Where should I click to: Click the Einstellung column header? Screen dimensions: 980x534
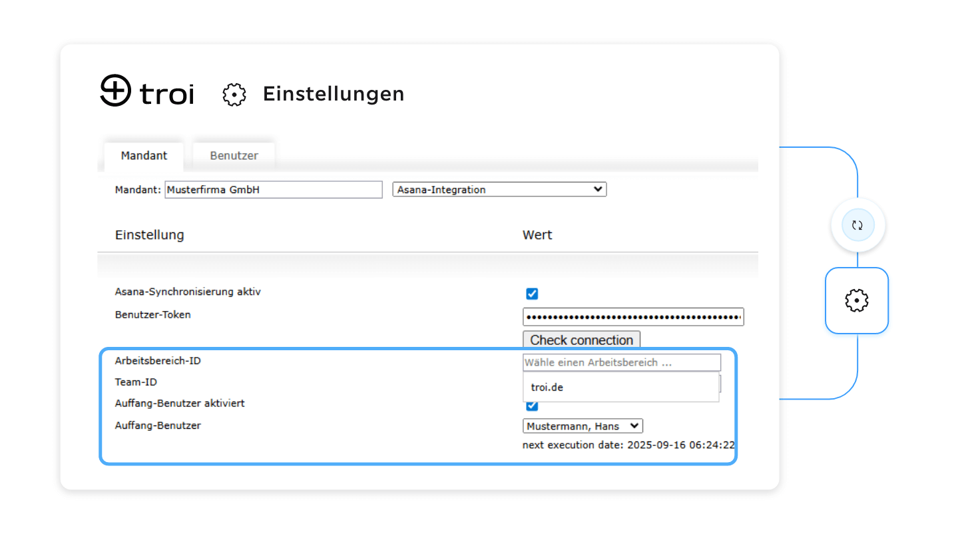click(150, 235)
